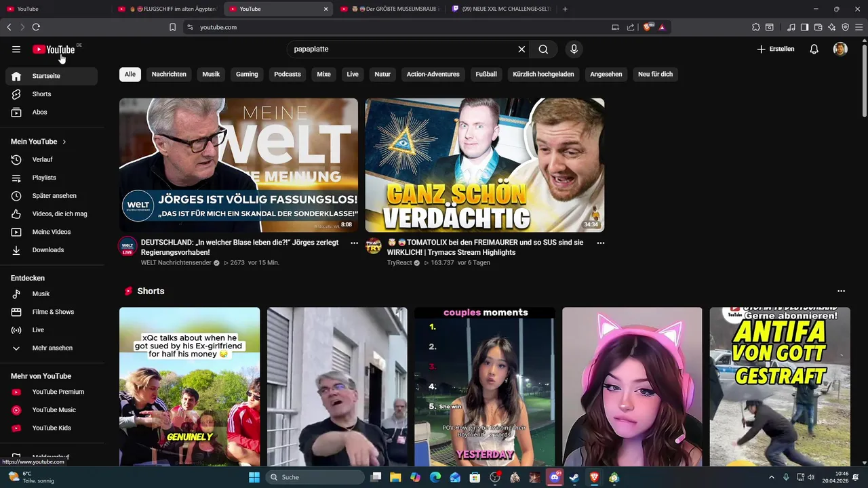Select the Nachrichten filter chip
Viewport: 868px width, 488px height.
pos(169,74)
